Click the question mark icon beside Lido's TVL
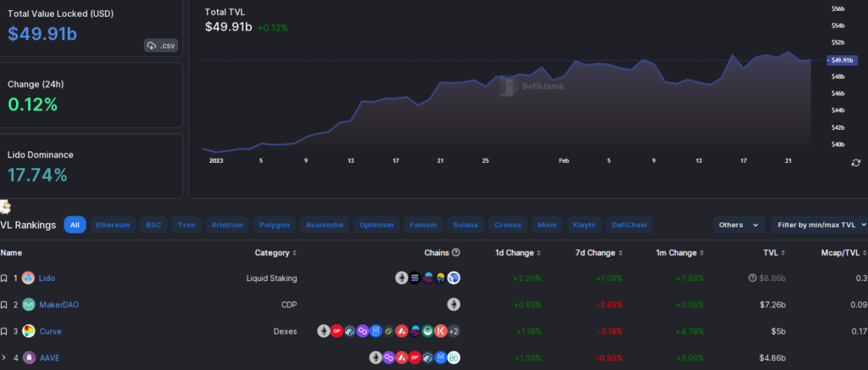The width and height of the screenshot is (868, 370). pyautogui.click(x=751, y=278)
